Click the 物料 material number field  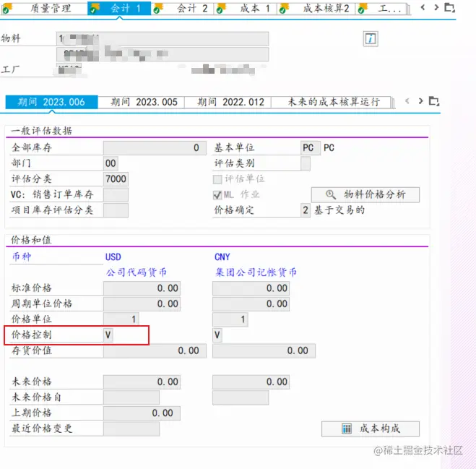(x=163, y=39)
